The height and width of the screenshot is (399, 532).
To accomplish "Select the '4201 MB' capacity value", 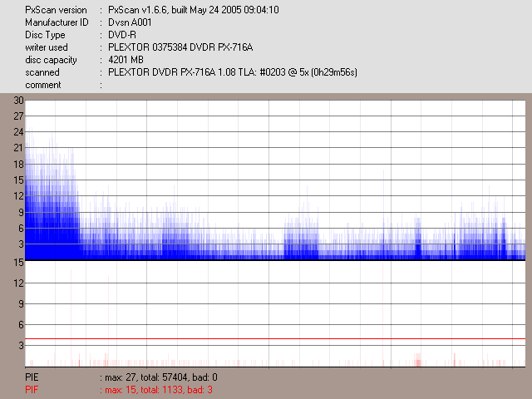I will pos(126,60).
